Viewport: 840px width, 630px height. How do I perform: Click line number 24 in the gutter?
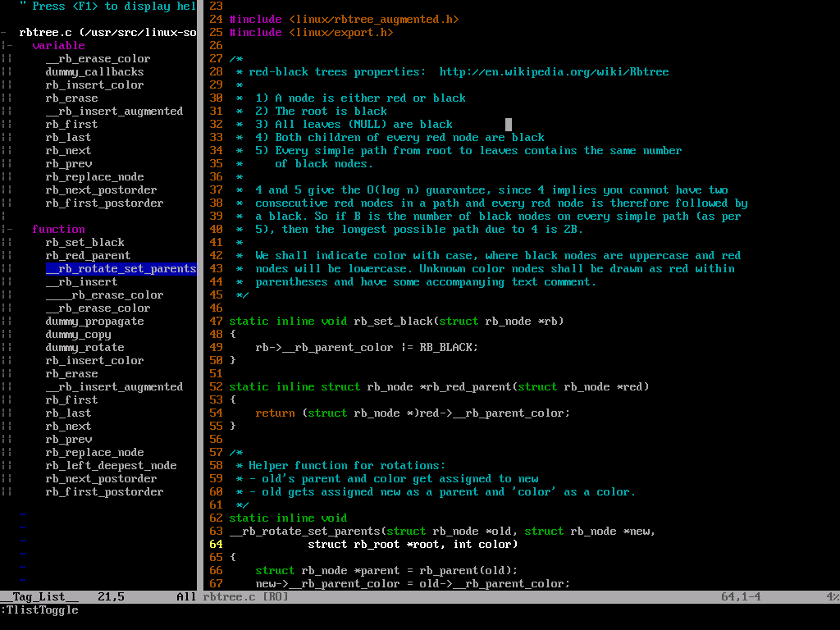(216, 20)
